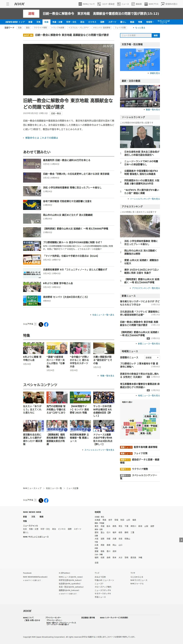Open 番組表 in the top bar
The width and height of the screenshot is (183, 644).
point(137,4)
